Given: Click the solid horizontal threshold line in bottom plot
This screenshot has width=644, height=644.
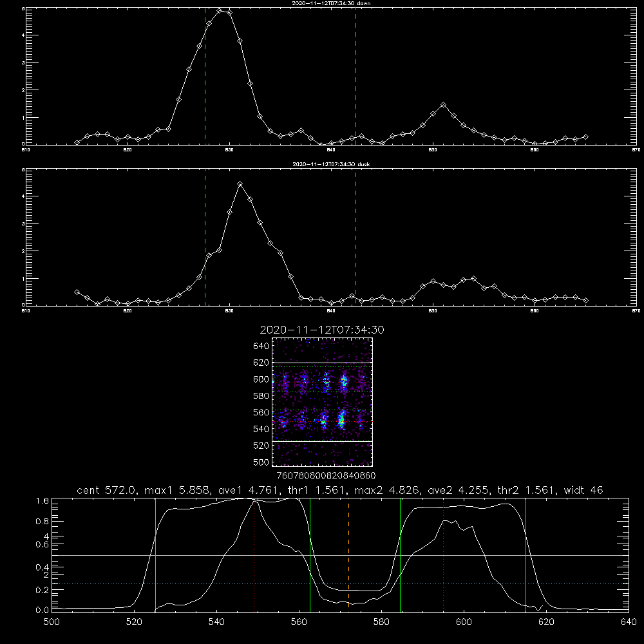Looking at the screenshot, I should pos(340,555).
